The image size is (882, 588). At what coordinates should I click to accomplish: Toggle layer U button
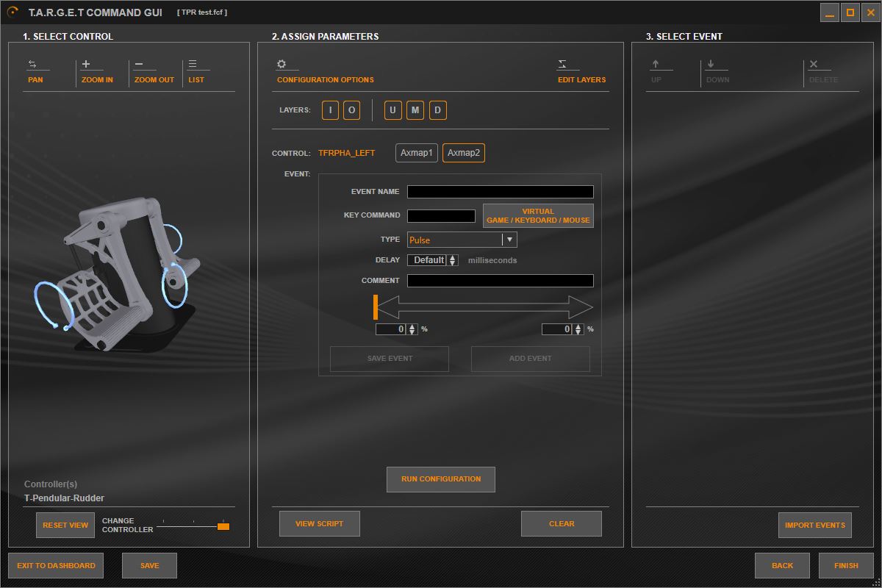click(x=393, y=110)
